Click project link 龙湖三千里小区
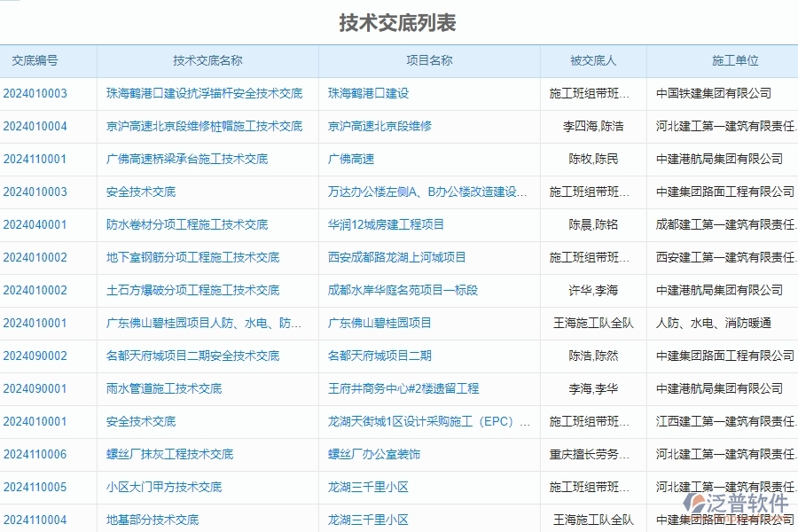This screenshot has width=798, height=532. [366, 487]
